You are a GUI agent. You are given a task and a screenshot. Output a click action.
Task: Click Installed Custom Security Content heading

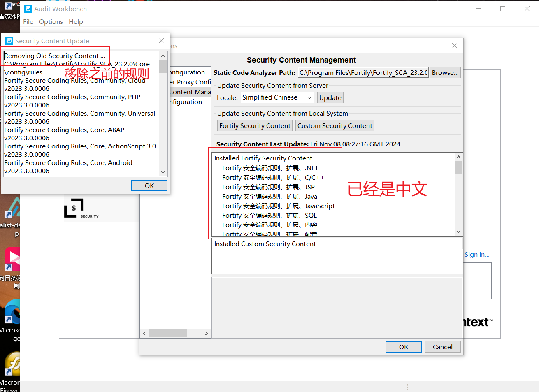pos(265,244)
